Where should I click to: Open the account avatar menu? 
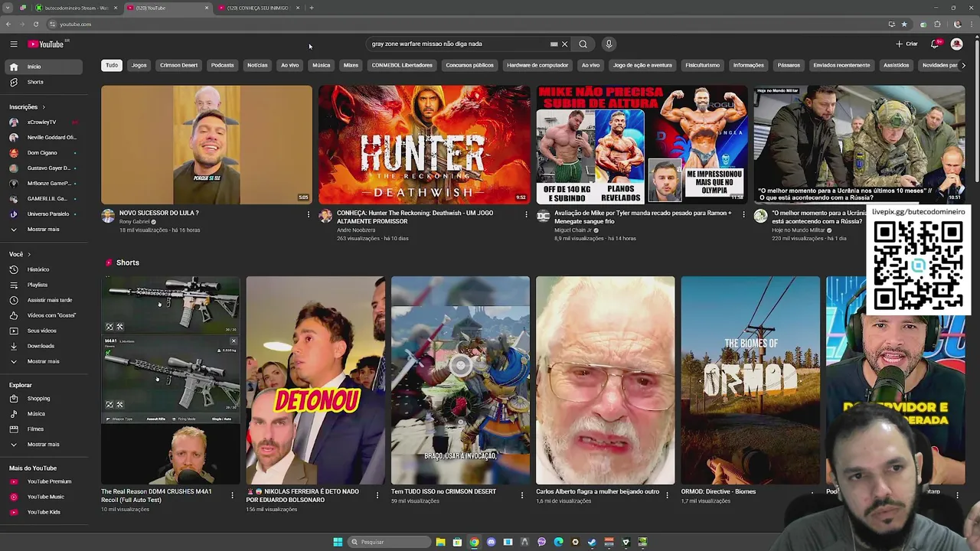tap(956, 44)
